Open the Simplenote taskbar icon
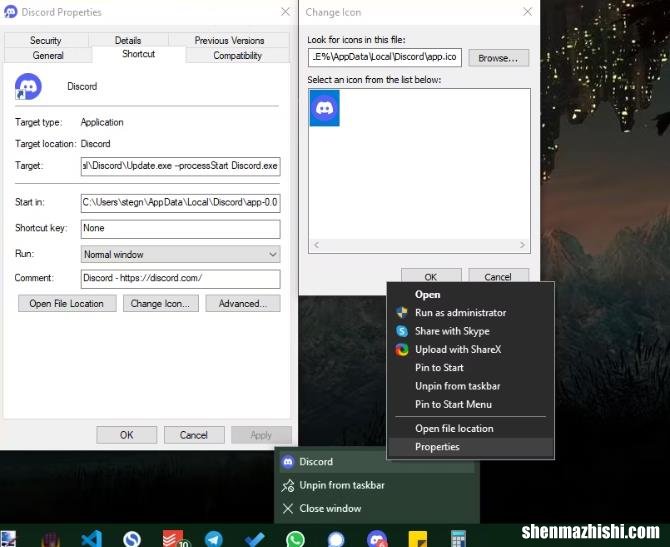 click(132, 539)
